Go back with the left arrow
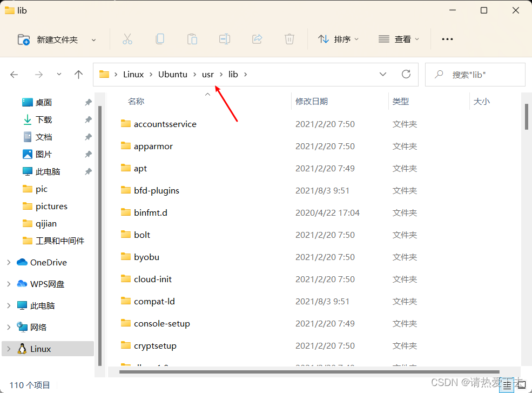 click(x=14, y=75)
